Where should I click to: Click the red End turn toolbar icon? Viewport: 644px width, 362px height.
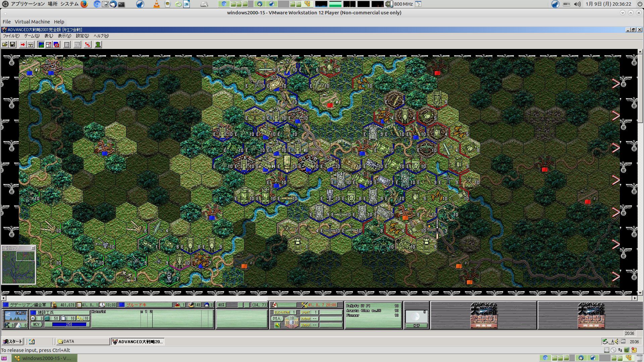(88, 45)
